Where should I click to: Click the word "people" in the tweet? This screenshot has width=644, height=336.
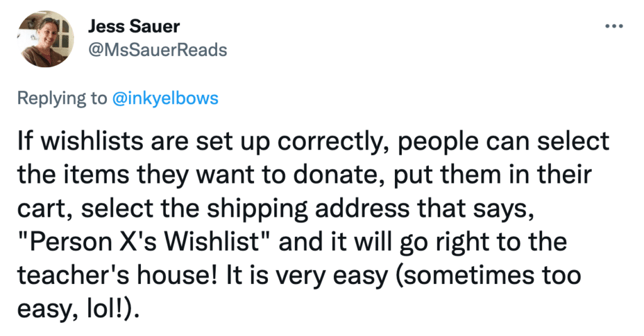pos(438,142)
